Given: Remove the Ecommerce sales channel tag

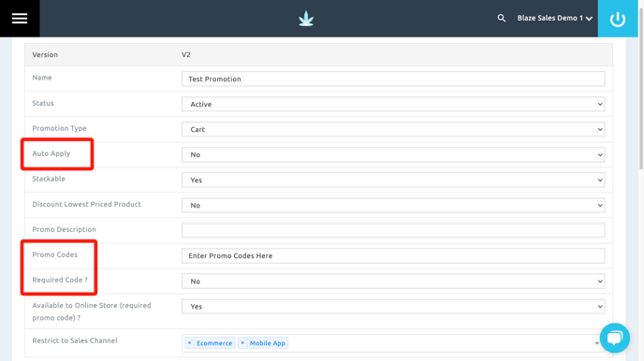Looking at the screenshot, I should click(x=189, y=343).
